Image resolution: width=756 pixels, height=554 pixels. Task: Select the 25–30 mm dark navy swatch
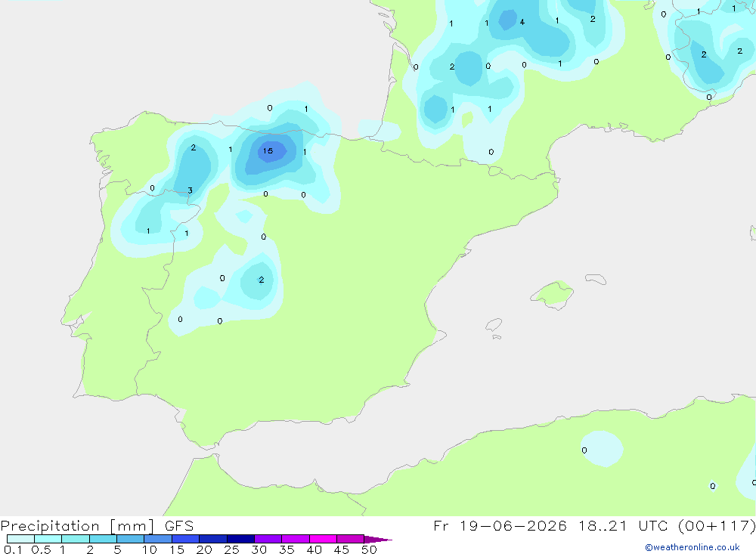(240, 539)
